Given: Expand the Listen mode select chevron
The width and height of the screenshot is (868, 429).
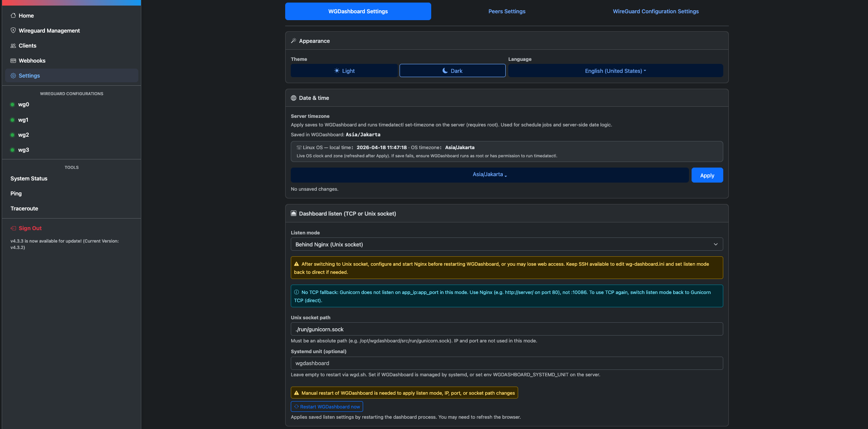Looking at the screenshot, I should [716, 244].
